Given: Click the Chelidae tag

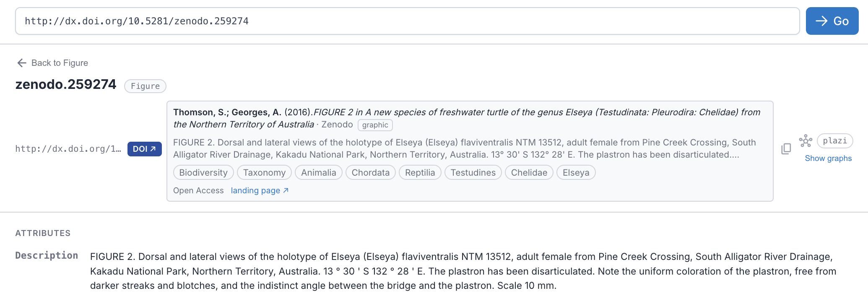Looking at the screenshot, I should click(x=529, y=172).
